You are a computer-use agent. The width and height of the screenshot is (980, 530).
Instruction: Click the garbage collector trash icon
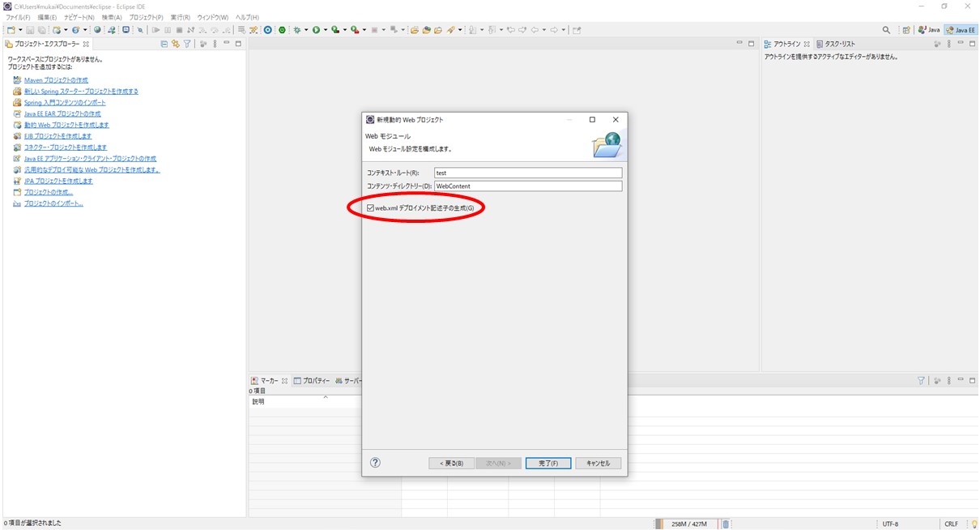[726, 524]
